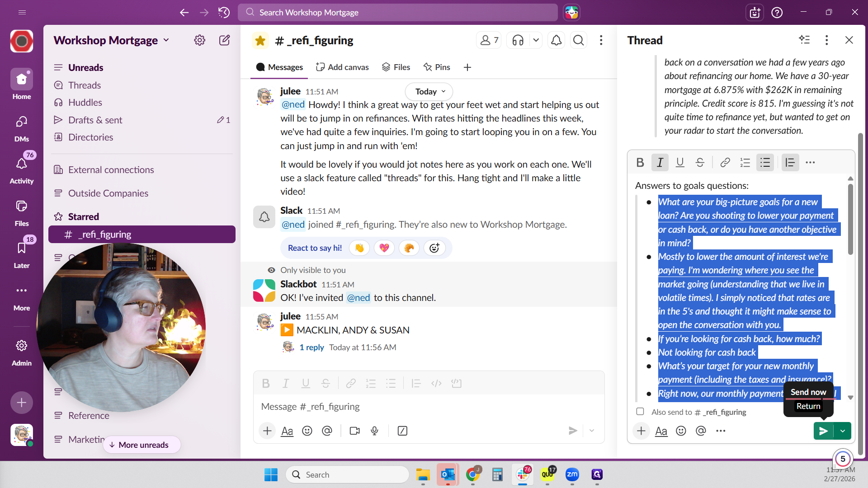The image size is (868, 488).
Task: Start a huddle with the headphones icon
Action: 518,41
